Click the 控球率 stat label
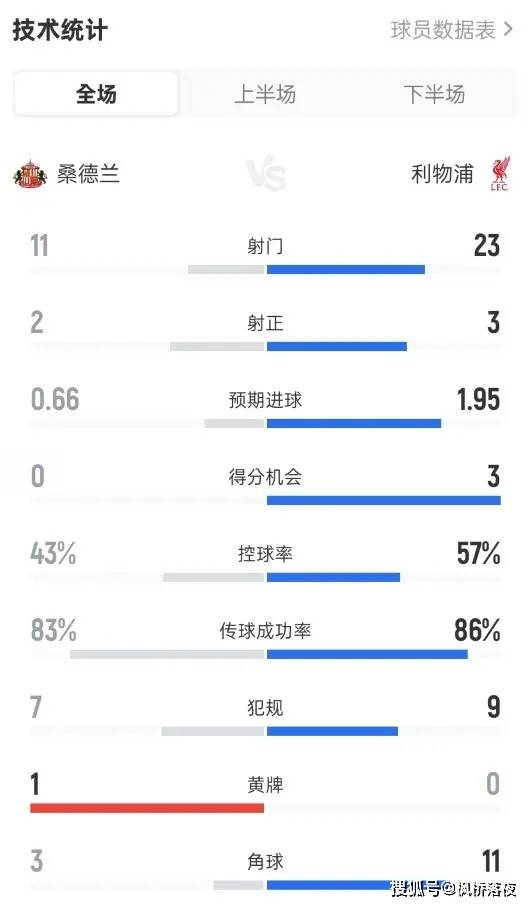Viewport: 531px width, 906px height. pos(265,554)
